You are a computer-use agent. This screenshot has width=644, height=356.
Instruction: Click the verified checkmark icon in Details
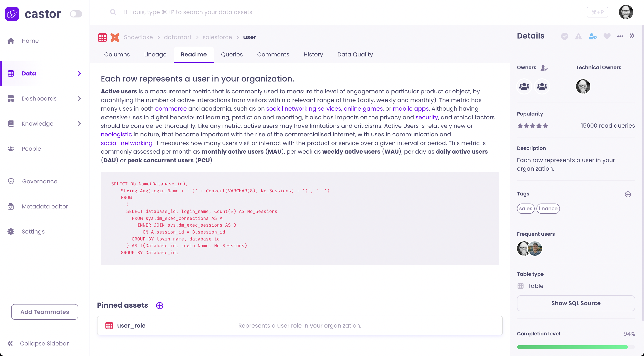(x=564, y=36)
